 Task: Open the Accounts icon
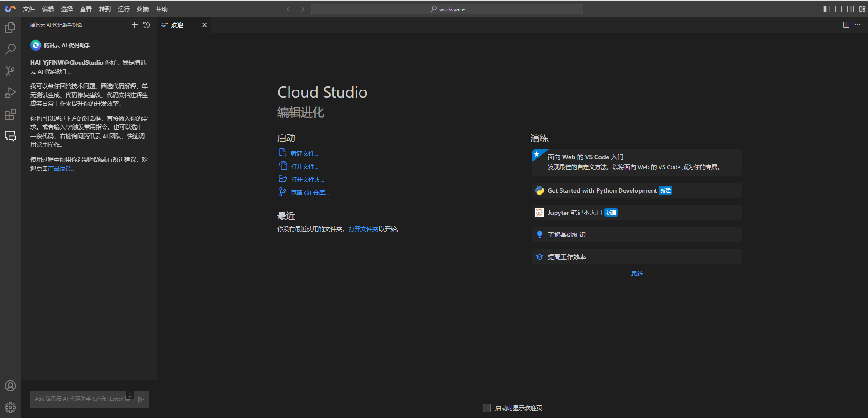[10, 386]
